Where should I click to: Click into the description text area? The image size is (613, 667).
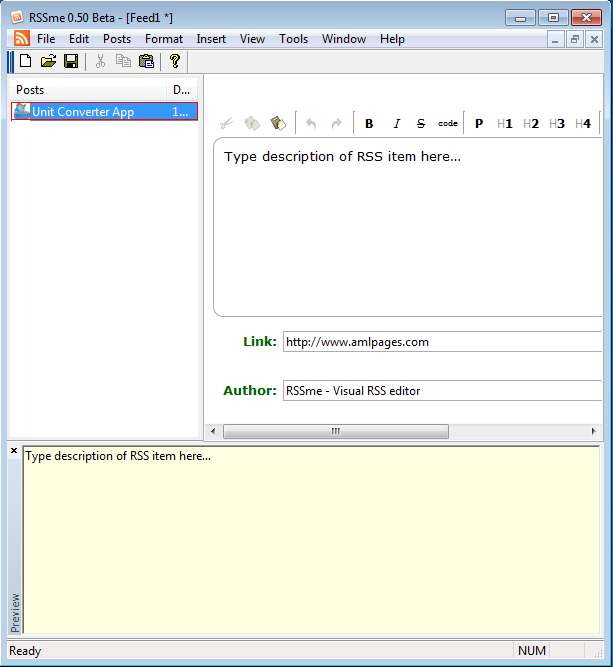(x=408, y=228)
